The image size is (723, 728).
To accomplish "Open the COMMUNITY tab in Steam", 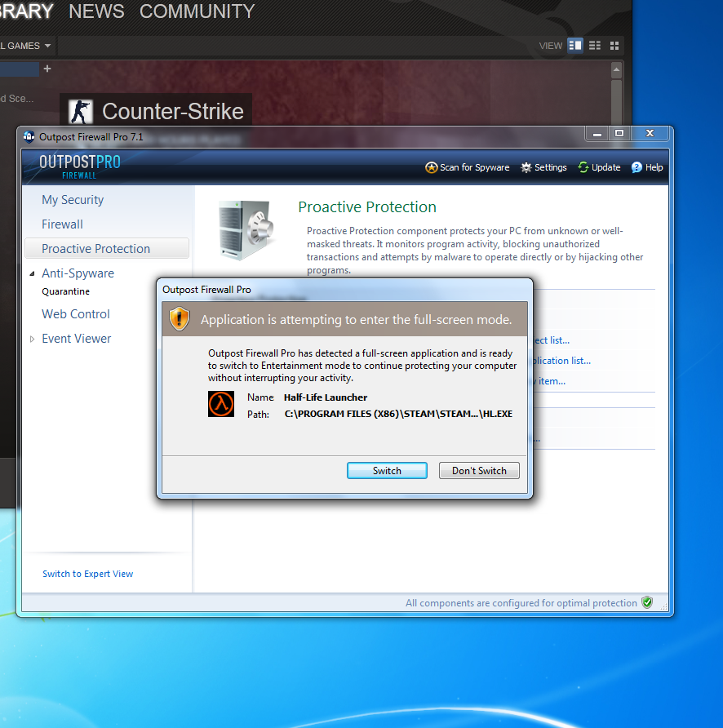I will coord(197,11).
